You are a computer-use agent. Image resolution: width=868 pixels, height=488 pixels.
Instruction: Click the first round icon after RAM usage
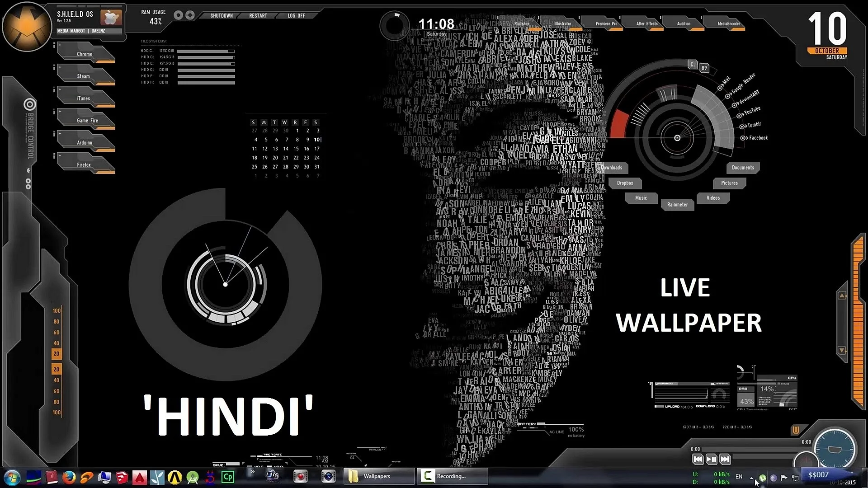(179, 15)
